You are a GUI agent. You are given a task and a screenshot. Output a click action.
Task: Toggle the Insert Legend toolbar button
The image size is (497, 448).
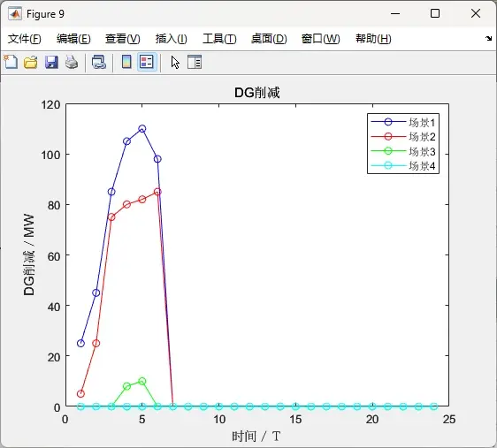(147, 62)
